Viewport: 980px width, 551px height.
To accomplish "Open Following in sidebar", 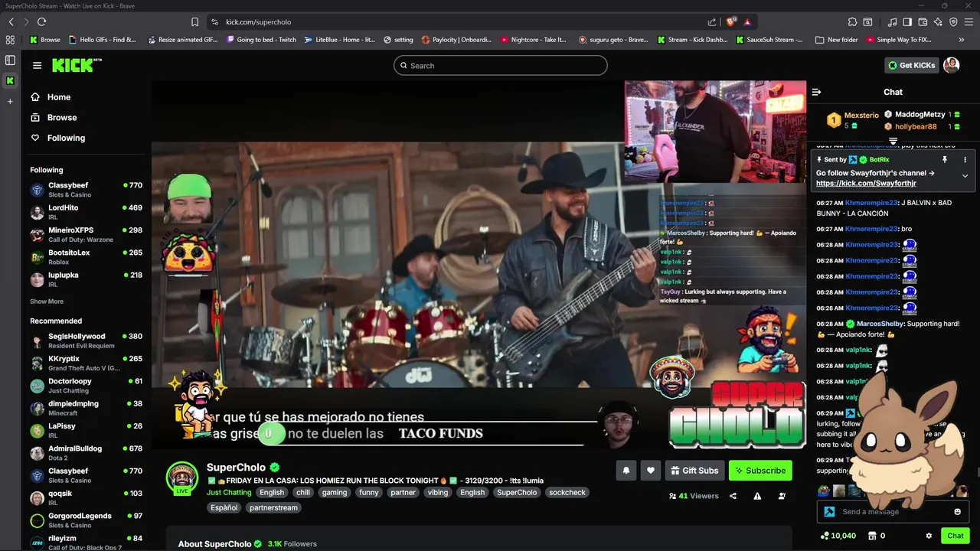I will (57, 138).
